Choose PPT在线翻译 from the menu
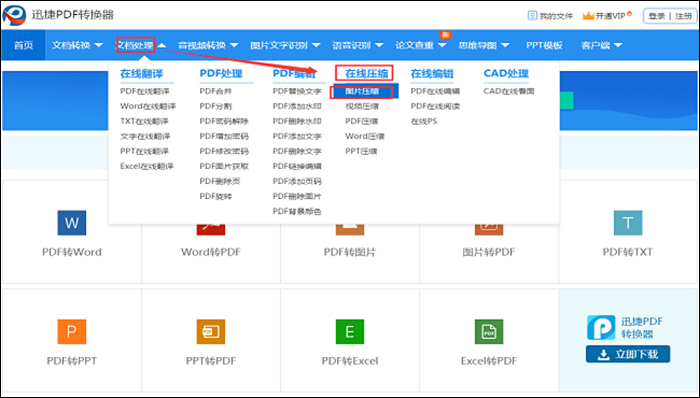This screenshot has width=700, height=398. pos(145,151)
